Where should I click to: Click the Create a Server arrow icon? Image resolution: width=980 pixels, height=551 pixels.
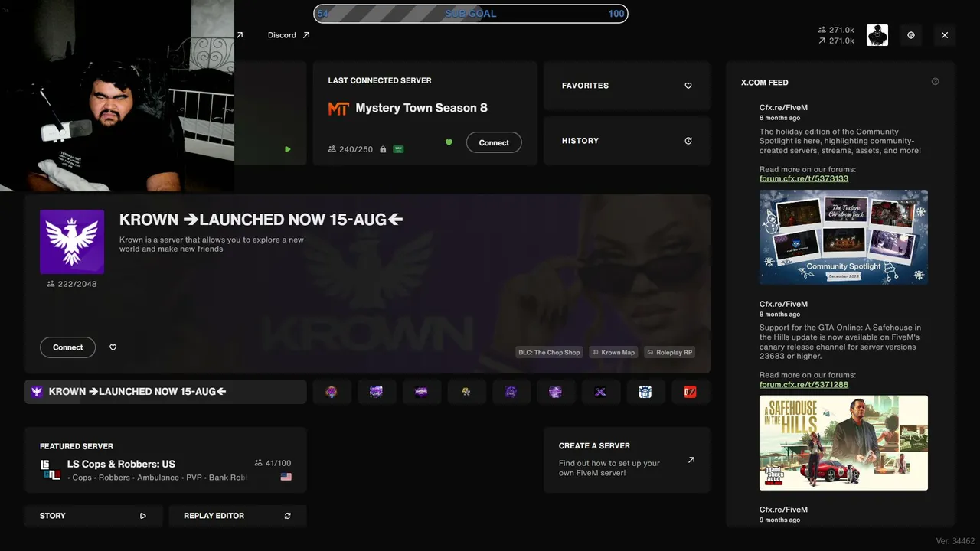691,460
